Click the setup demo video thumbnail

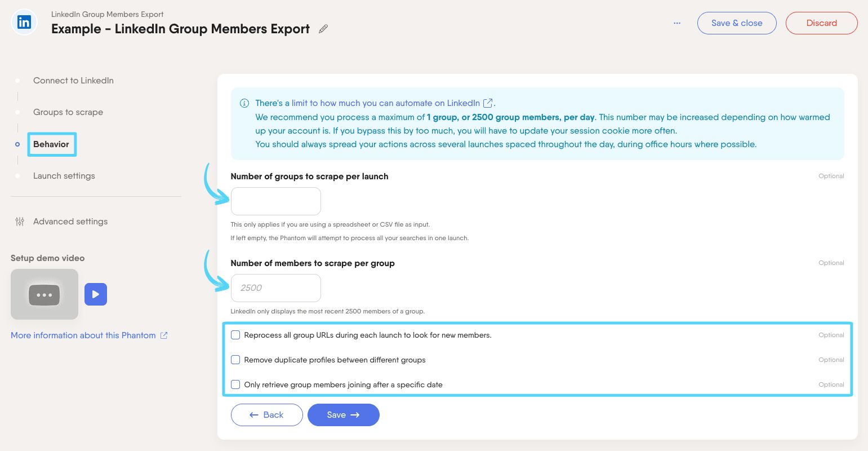tap(44, 294)
